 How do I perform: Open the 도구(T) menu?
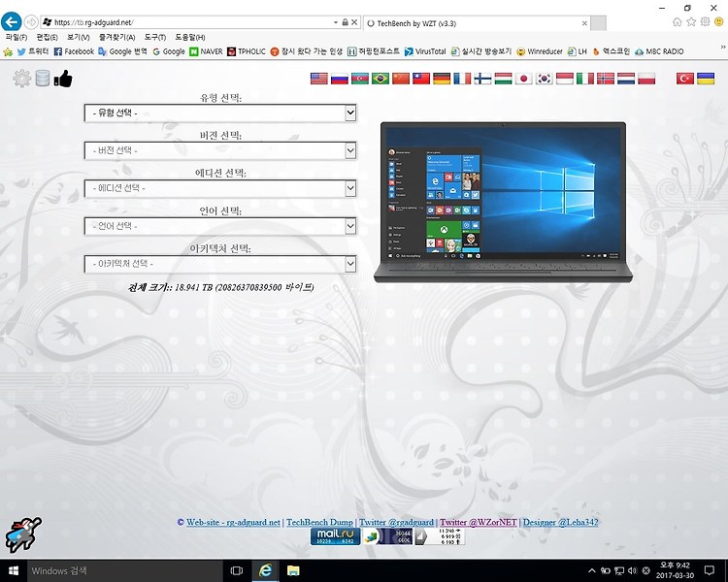pos(154,37)
